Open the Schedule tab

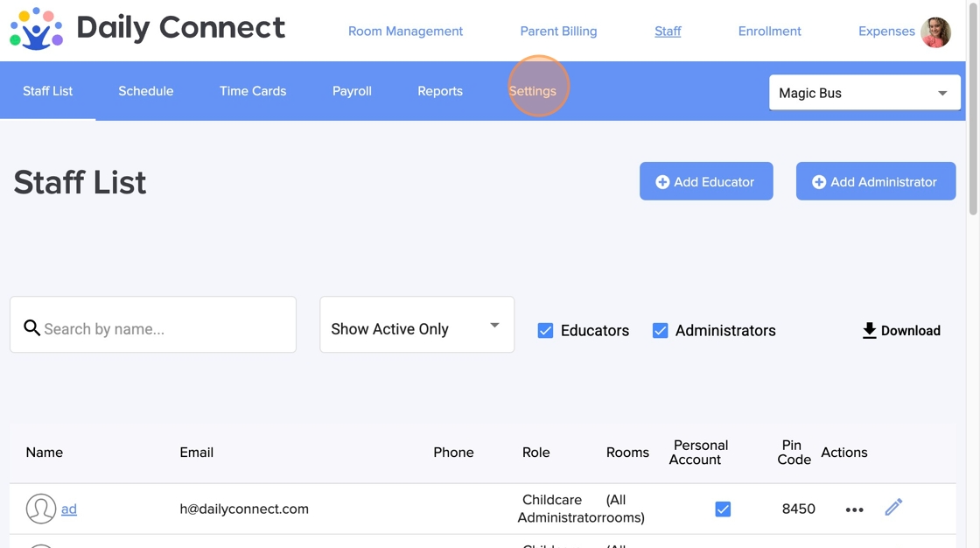click(x=145, y=91)
